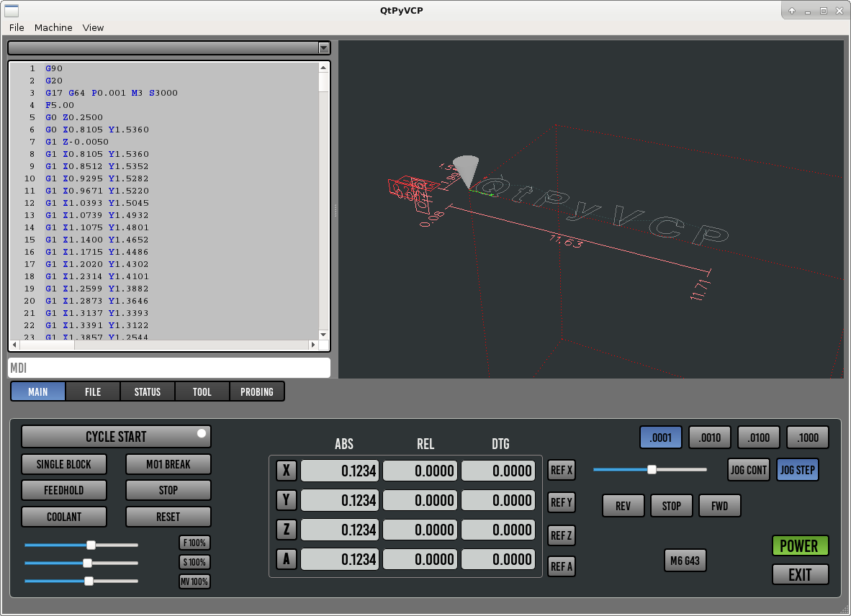Image resolution: width=851 pixels, height=616 pixels.
Task: Click the RESET button
Action: [x=168, y=517]
